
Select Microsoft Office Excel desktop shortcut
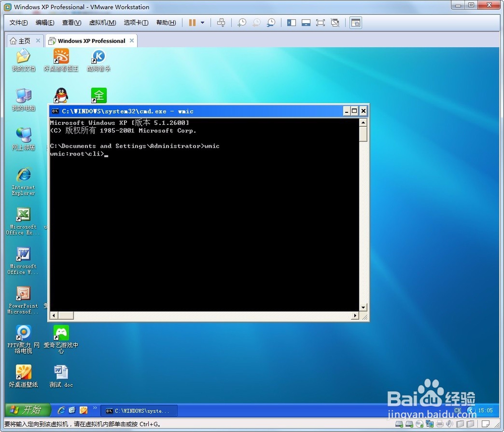coord(23,221)
